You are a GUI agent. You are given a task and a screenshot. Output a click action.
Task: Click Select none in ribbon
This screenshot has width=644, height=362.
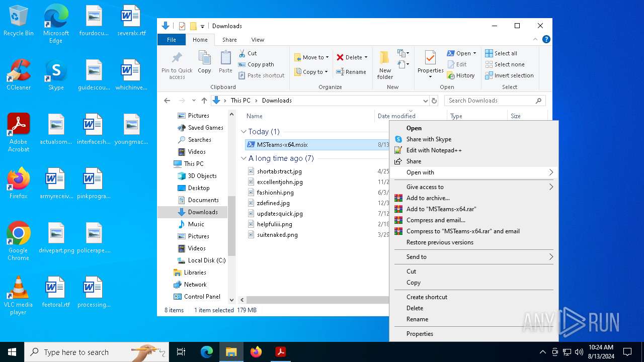click(505, 64)
